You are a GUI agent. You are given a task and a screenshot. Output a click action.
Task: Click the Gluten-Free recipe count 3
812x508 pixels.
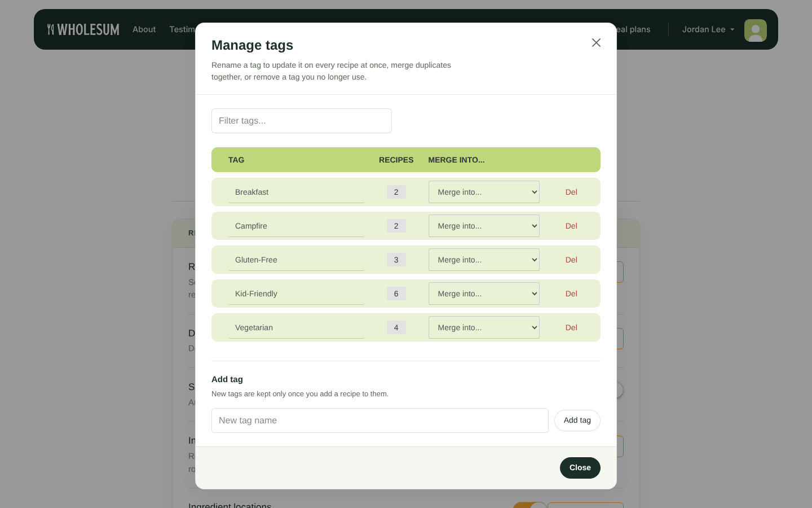point(396,260)
